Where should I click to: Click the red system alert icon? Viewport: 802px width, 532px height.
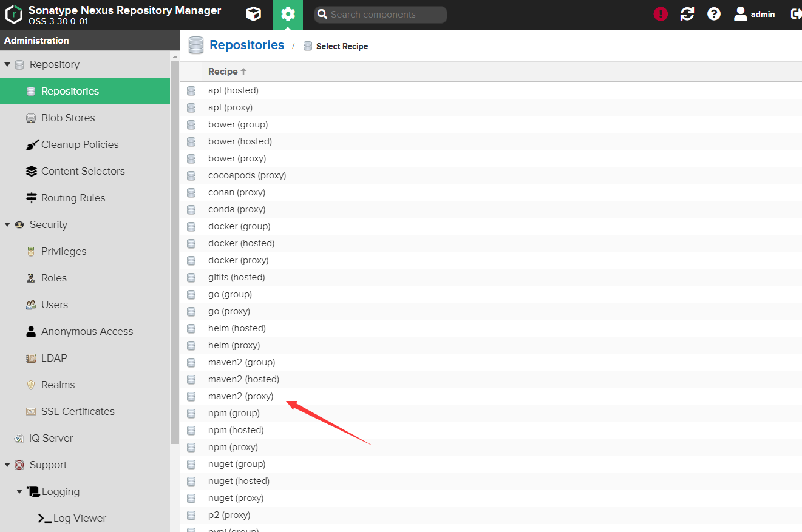pyautogui.click(x=661, y=14)
